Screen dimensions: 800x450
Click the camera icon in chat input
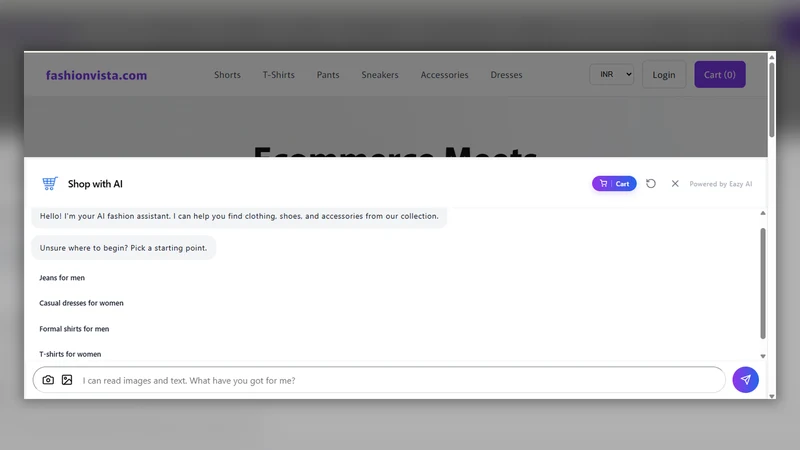point(48,380)
